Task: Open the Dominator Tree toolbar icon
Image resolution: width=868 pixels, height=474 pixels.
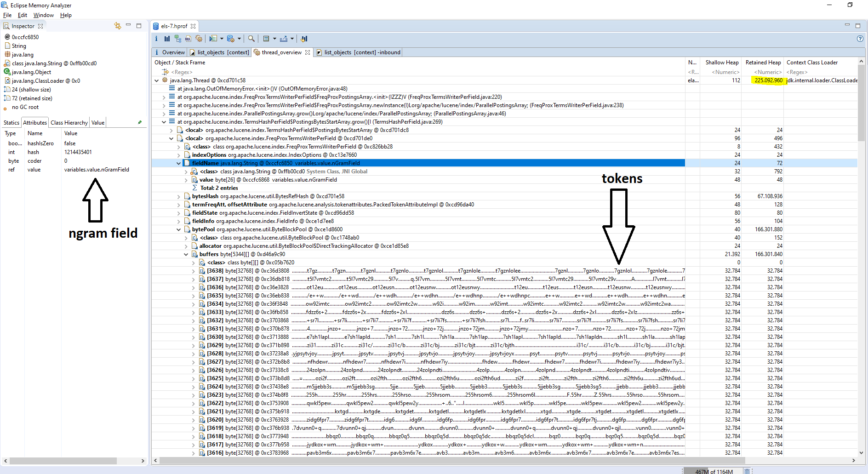Action: [x=177, y=39]
